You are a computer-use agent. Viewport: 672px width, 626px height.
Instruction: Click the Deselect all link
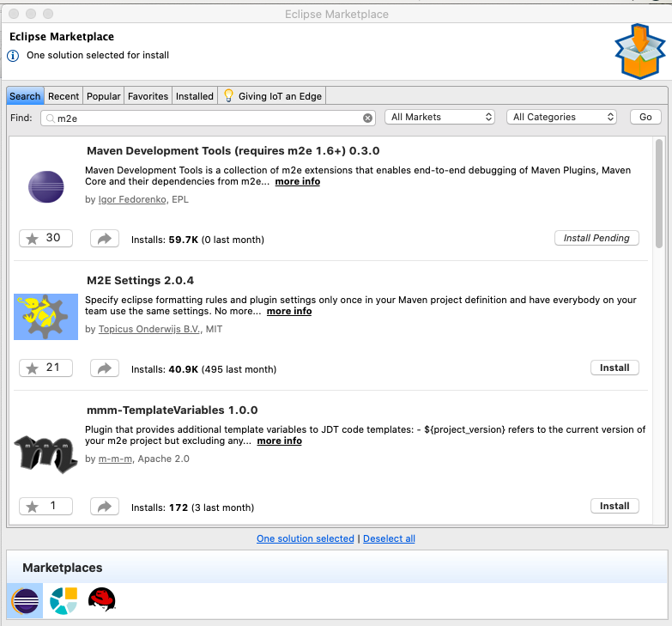[x=389, y=538]
